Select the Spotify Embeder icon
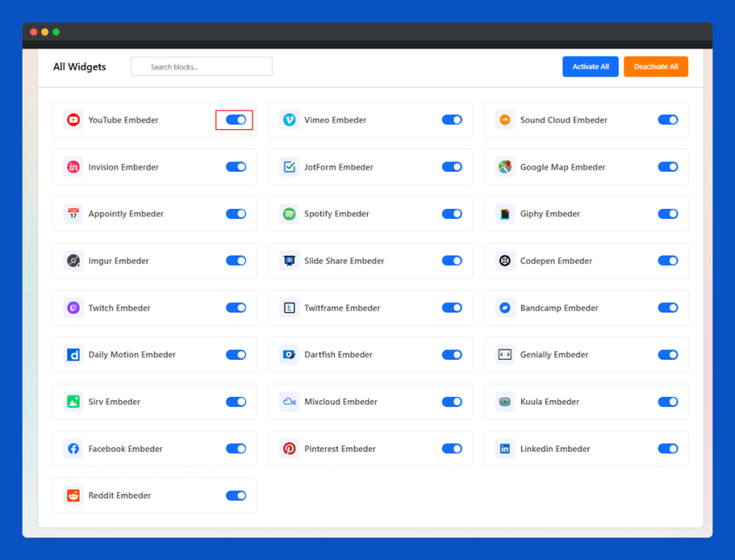Screen dimensions: 735x560 coord(289,213)
